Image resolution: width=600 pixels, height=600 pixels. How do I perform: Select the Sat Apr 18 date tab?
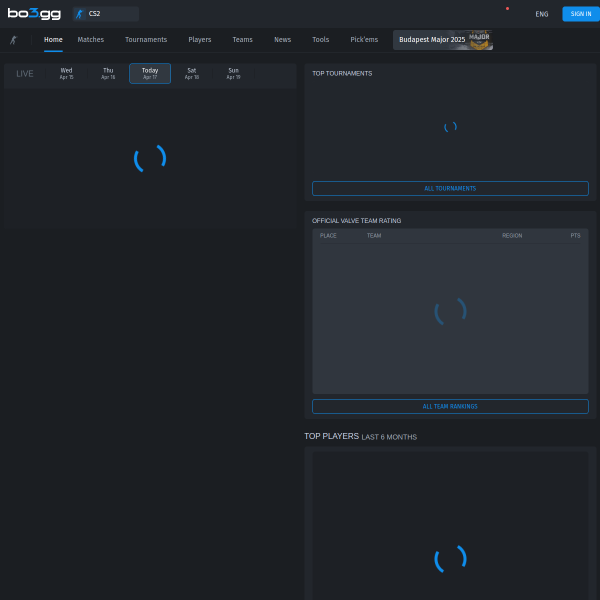[191, 73]
